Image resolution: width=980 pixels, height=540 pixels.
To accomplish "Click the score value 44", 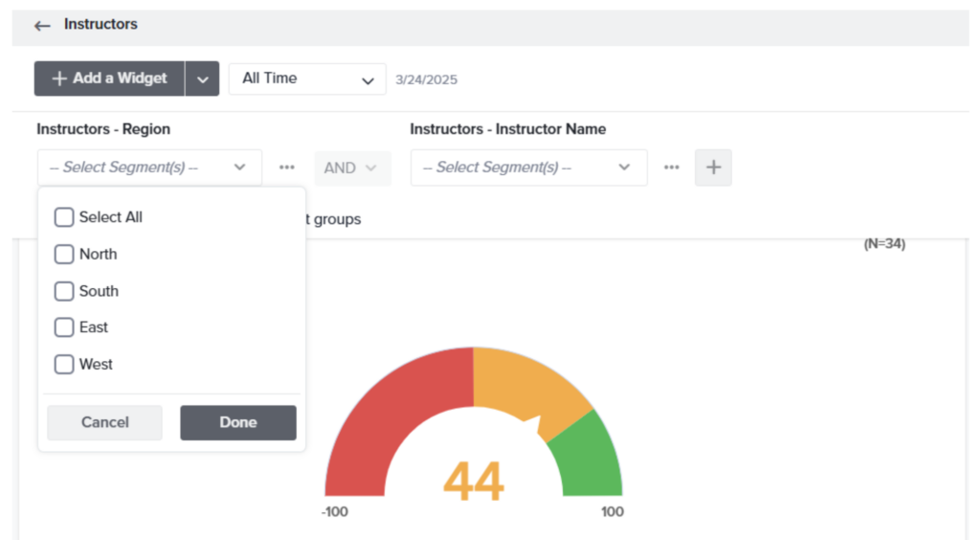I will (474, 481).
